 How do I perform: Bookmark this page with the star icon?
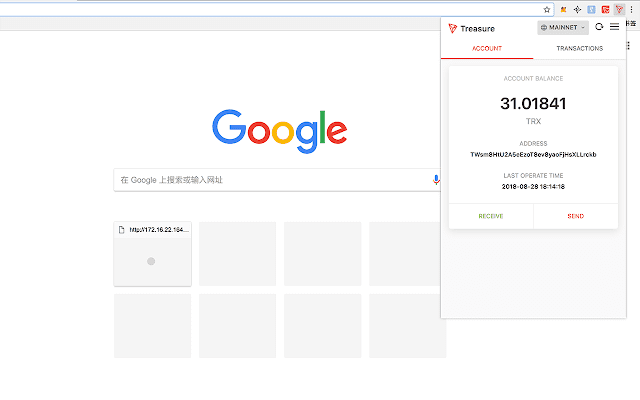pos(547,9)
